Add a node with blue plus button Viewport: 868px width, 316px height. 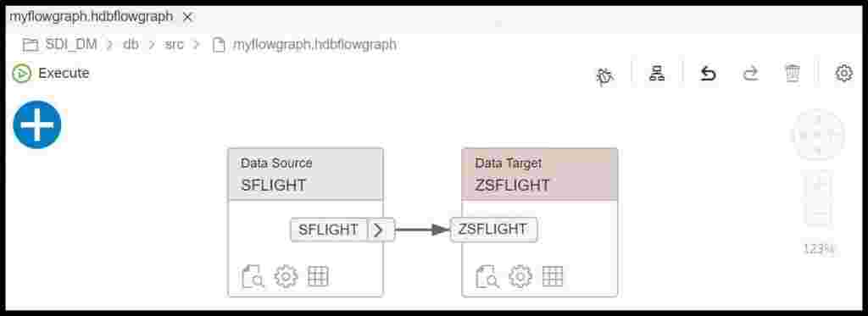37,125
